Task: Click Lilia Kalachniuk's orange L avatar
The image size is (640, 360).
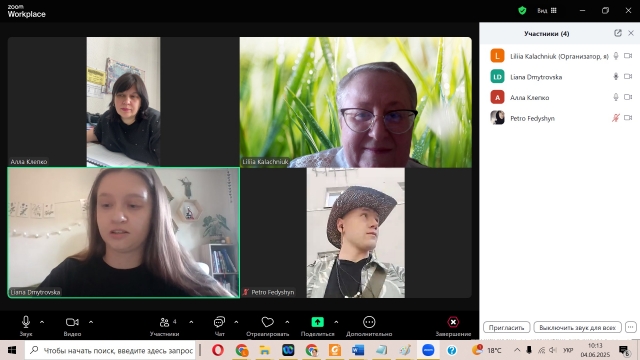Action: [x=497, y=56]
